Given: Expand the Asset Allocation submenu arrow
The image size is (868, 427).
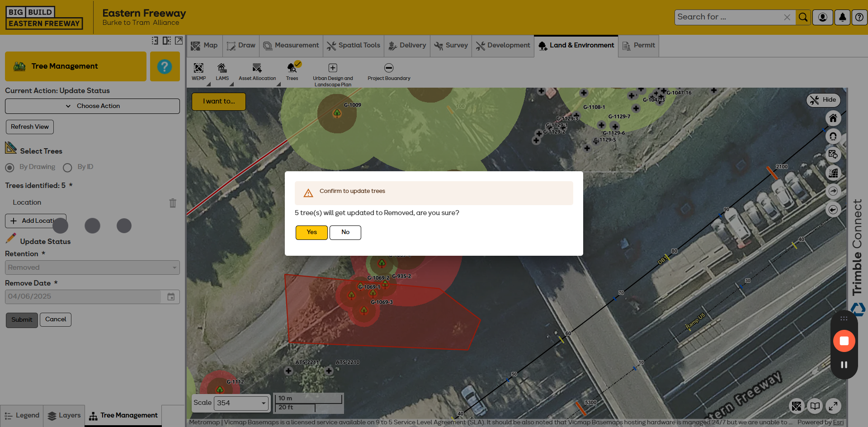Looking at the screenshot, I should point(278,84).
